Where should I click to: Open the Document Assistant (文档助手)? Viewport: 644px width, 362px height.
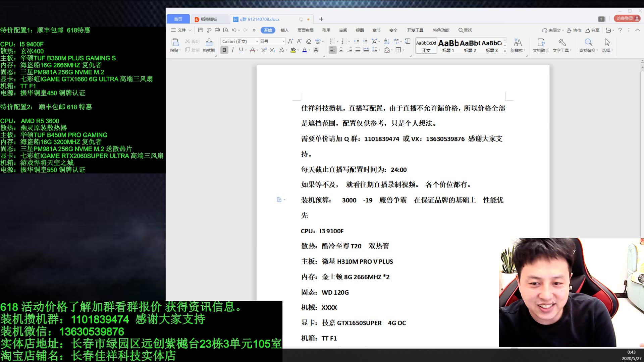tap(541, 45)
